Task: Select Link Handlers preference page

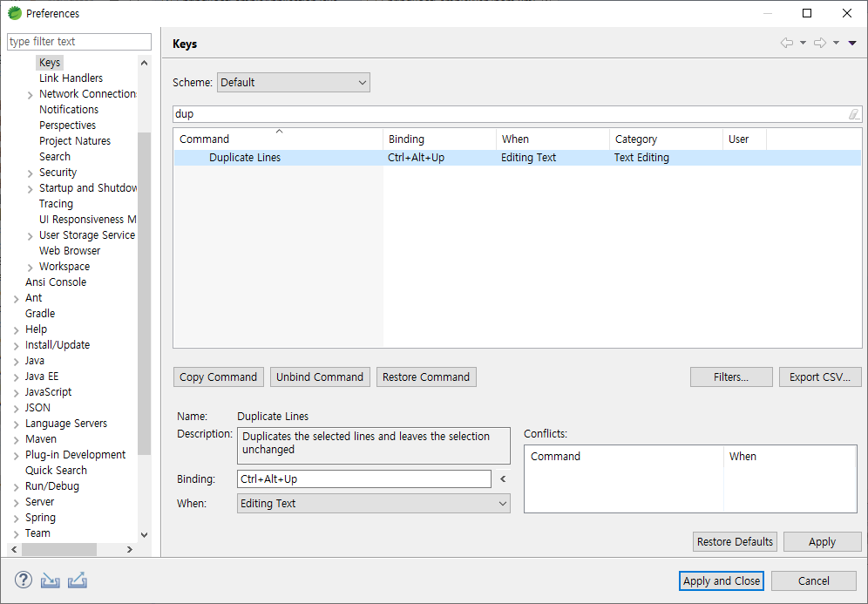Action: click(x=71, y=78)
